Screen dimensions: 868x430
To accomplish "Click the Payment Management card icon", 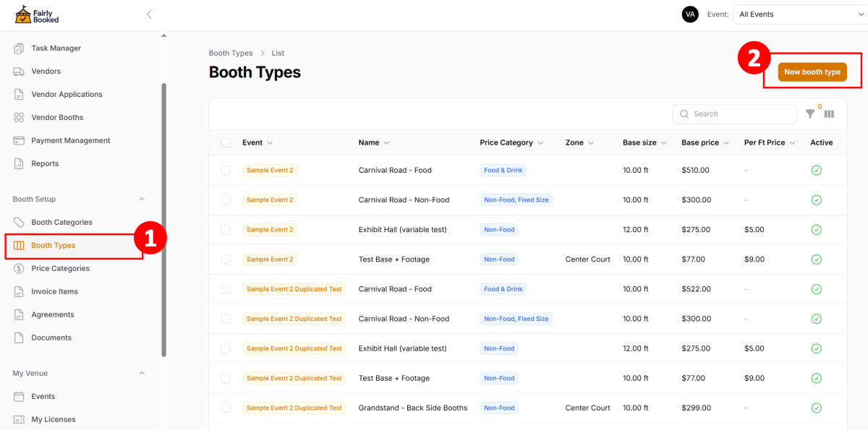I will (19, 141).
